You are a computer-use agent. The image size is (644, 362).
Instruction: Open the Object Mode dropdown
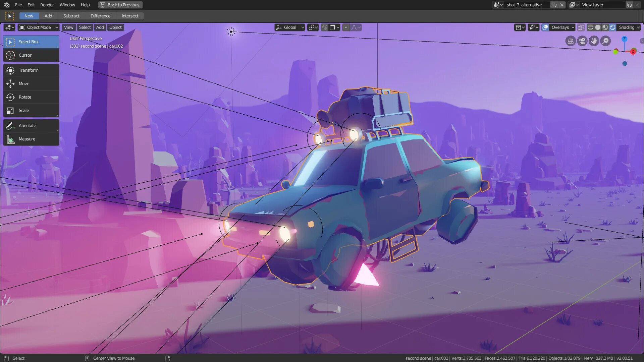39,27
